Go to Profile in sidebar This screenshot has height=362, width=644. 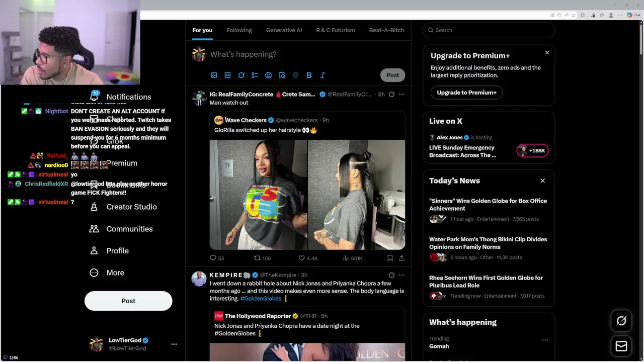point(109,250)
